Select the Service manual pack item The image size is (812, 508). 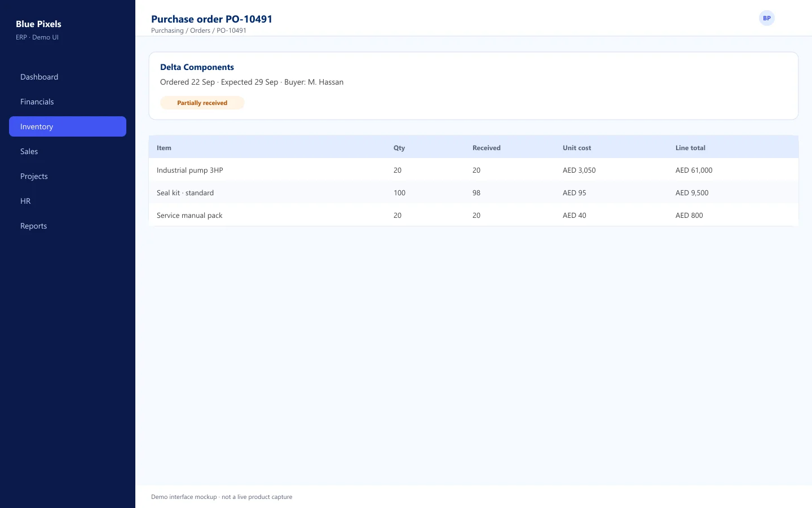[x=189, y=215]
